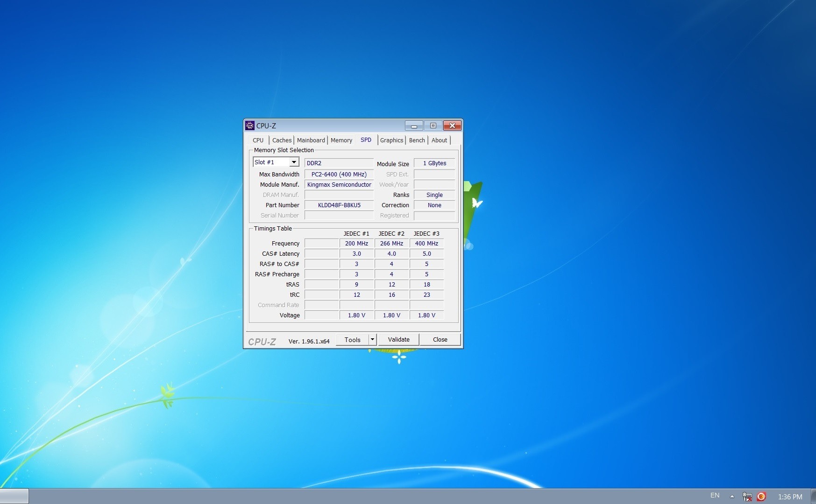The height and width of the screenshot is (504, 816).
Task: Minimize the CPU-Z window
Action: tap(414, 126)
